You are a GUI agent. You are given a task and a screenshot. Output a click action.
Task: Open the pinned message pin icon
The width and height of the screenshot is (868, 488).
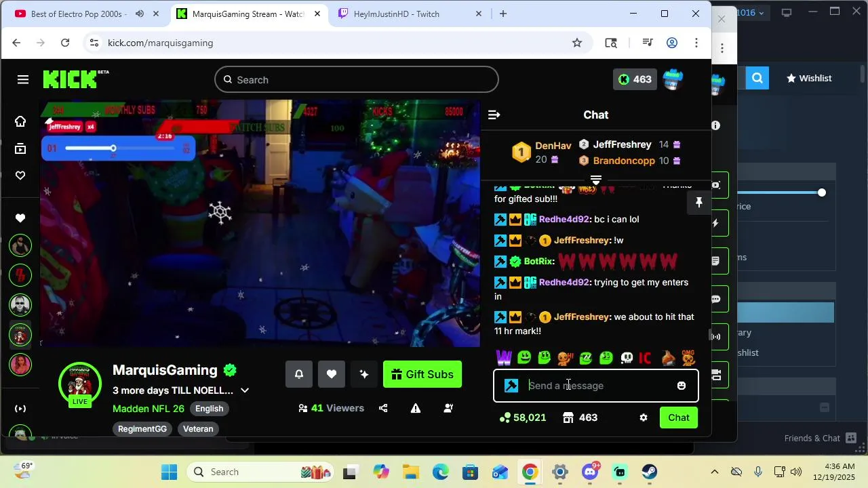(x=698, y=203)
